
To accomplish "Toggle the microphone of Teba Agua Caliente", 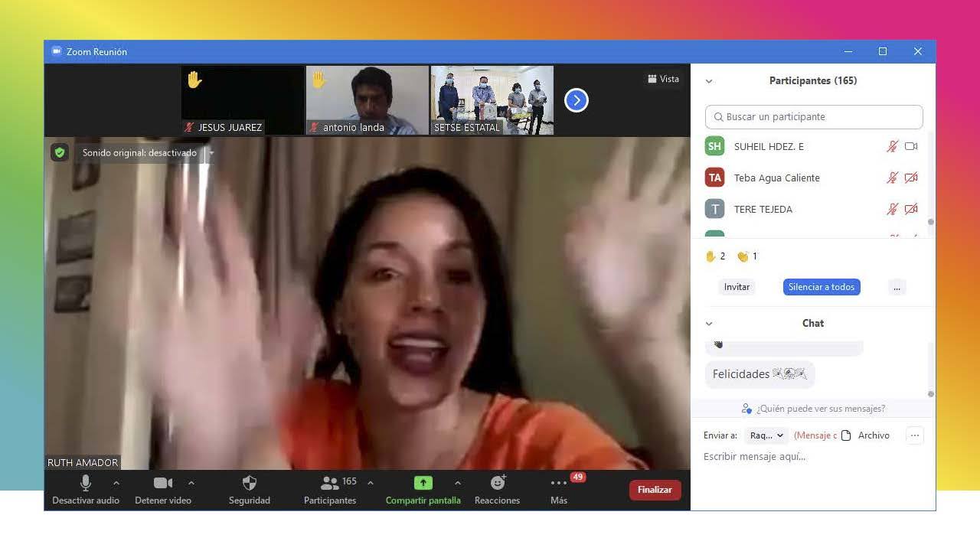I will (892, 178).
